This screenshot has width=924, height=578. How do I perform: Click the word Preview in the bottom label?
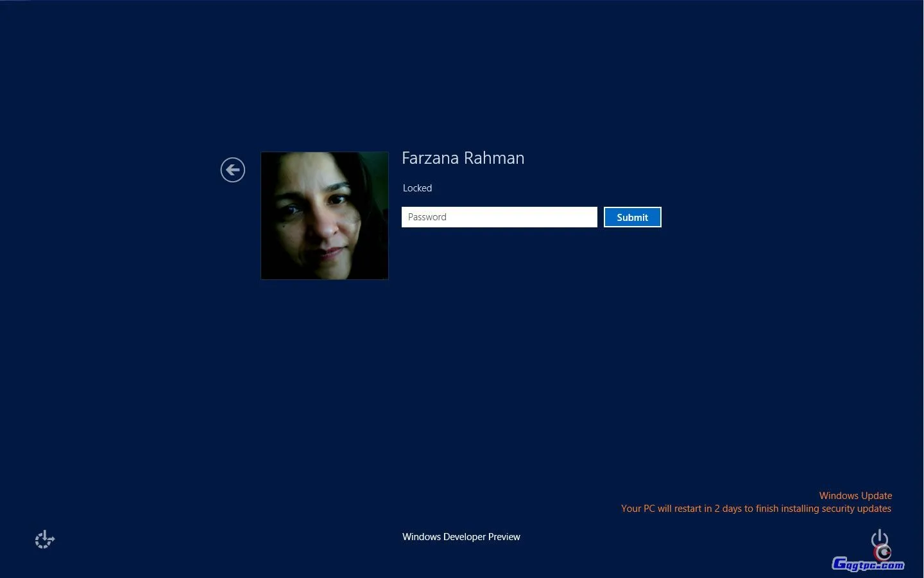click(503, 537)
